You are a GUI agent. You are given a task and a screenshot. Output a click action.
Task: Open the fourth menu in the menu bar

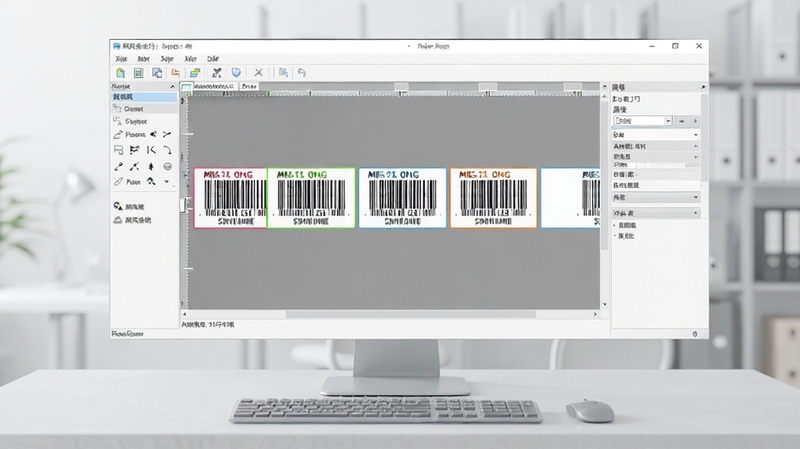(x=190, y=59)
